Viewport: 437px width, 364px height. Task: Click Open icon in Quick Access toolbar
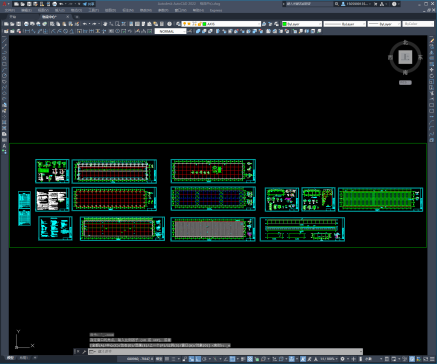pos(22,4)
